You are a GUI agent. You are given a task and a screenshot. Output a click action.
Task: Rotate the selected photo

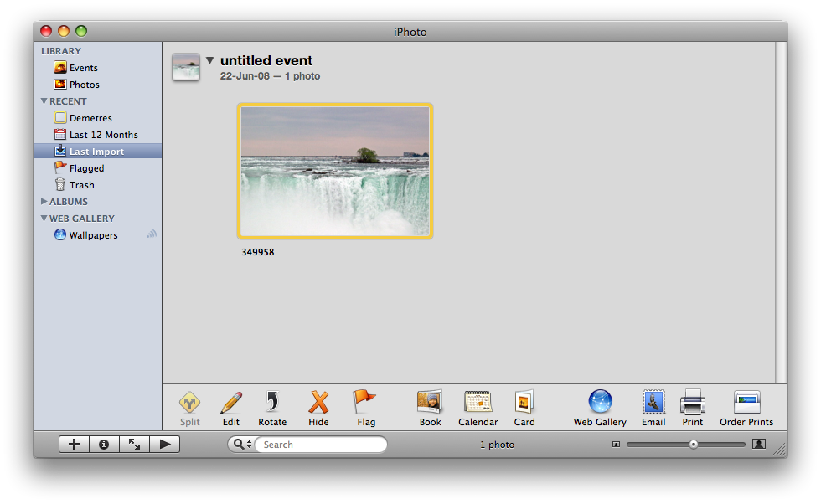tap(272, 404)
